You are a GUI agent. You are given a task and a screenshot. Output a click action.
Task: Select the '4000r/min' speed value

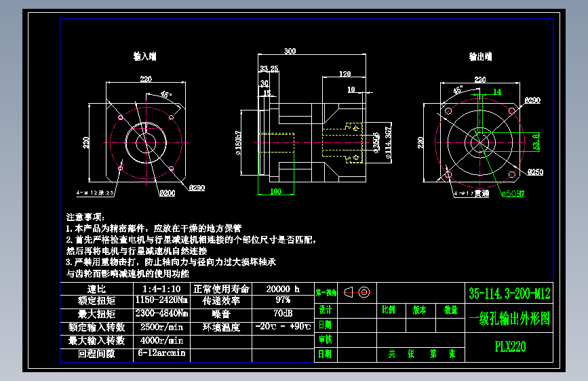point(161,340)
